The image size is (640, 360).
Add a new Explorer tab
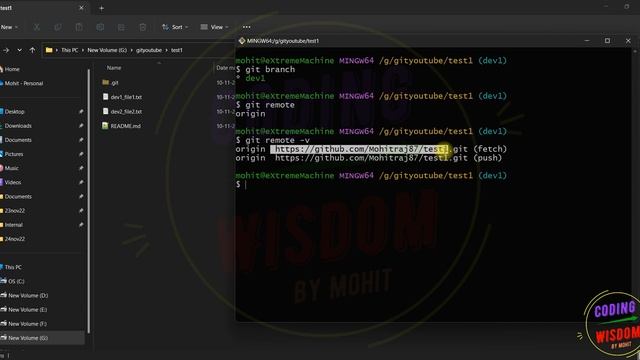coord(102,8)
